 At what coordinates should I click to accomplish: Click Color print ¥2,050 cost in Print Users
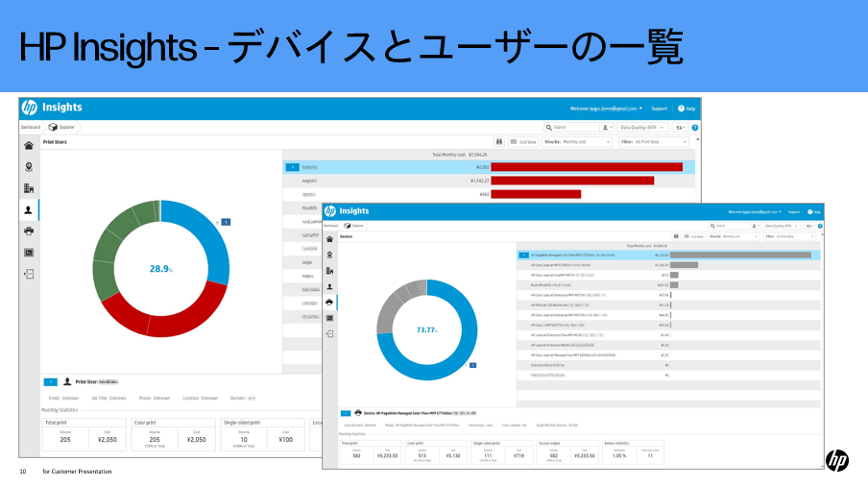(x=197, y=439)
